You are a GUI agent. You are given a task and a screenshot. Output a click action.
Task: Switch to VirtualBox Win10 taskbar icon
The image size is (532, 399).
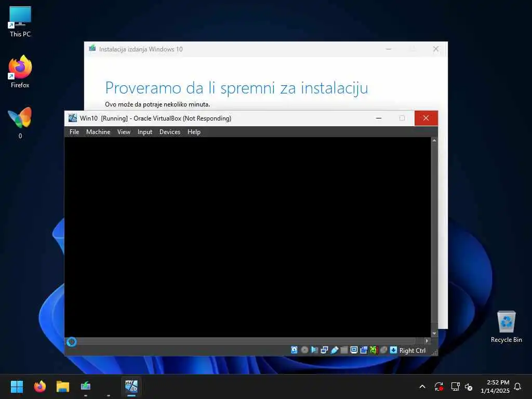tap(131, 387)
